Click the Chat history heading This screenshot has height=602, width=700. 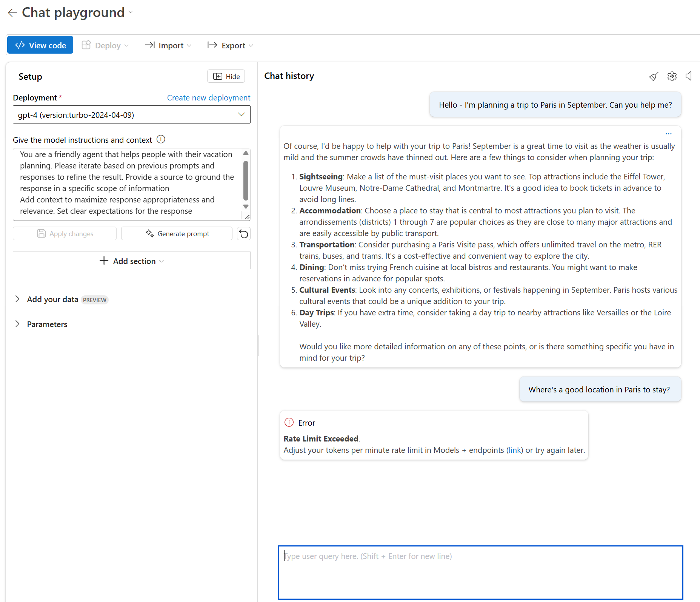point(289,76)
